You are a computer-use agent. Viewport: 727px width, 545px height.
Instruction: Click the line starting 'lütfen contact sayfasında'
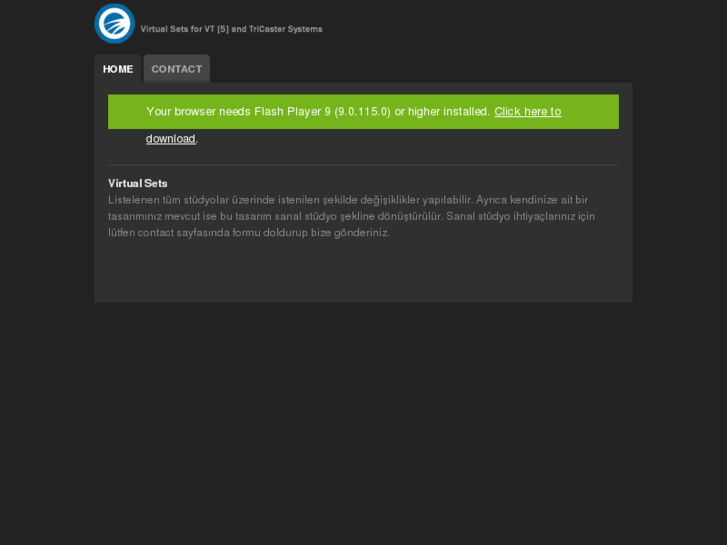coord(249,233)
